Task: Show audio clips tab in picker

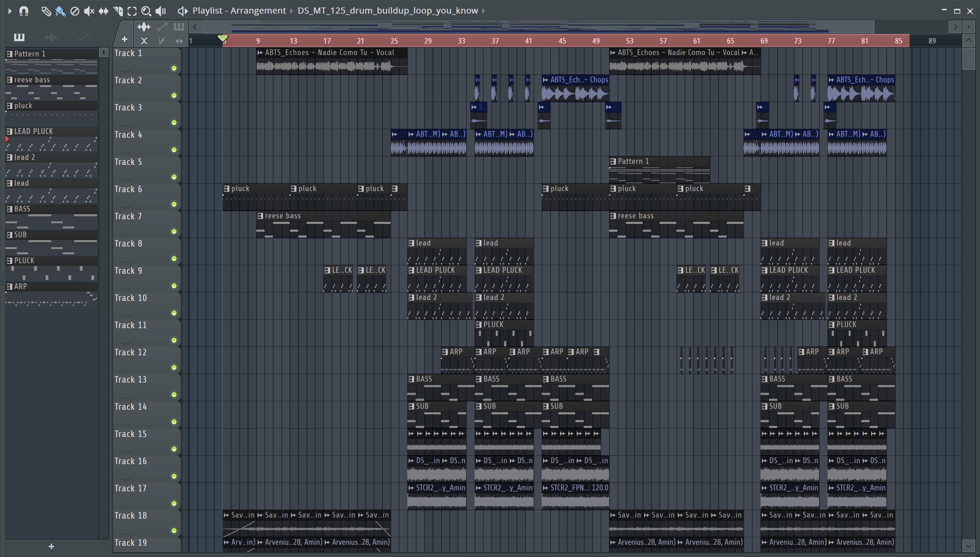Action: (x=51, y=37)
